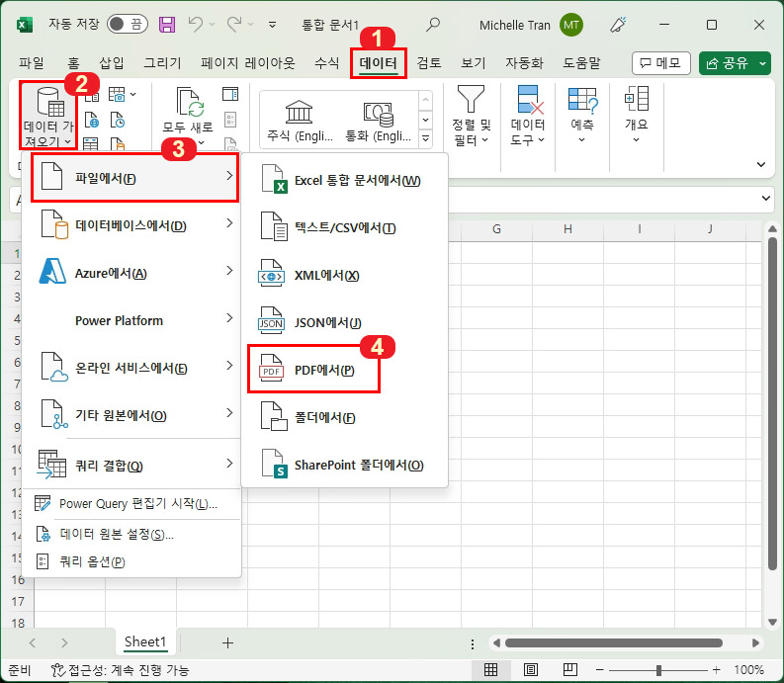The width and height of the screenshot is (784, 683).
Task: Click the 메모 comments button
Action: 661,63
